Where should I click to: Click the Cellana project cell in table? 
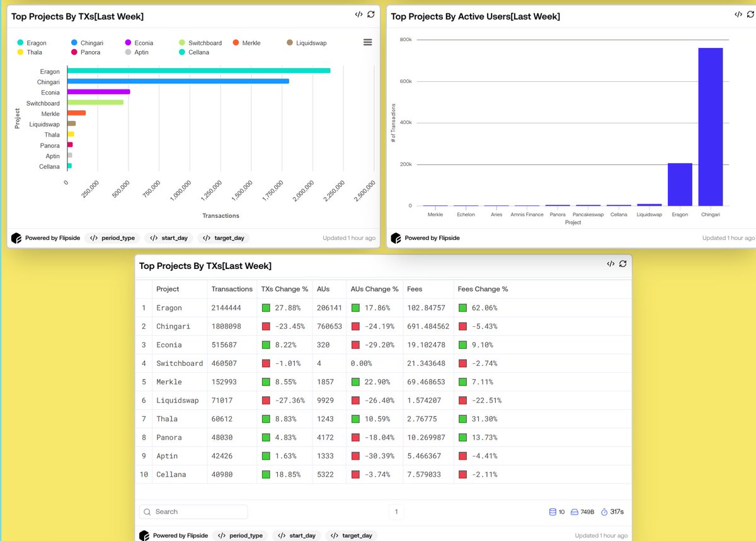click(x=171, y=474)
